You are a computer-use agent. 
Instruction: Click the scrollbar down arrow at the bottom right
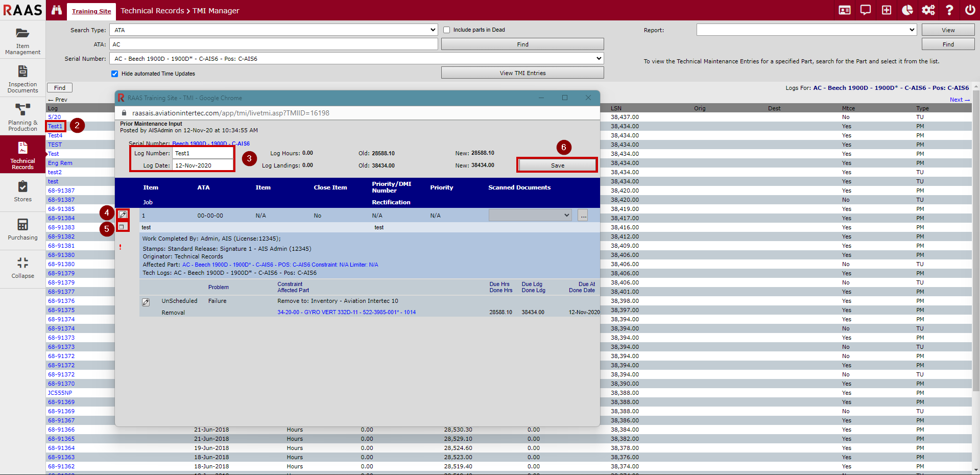[x=976, y=470]
